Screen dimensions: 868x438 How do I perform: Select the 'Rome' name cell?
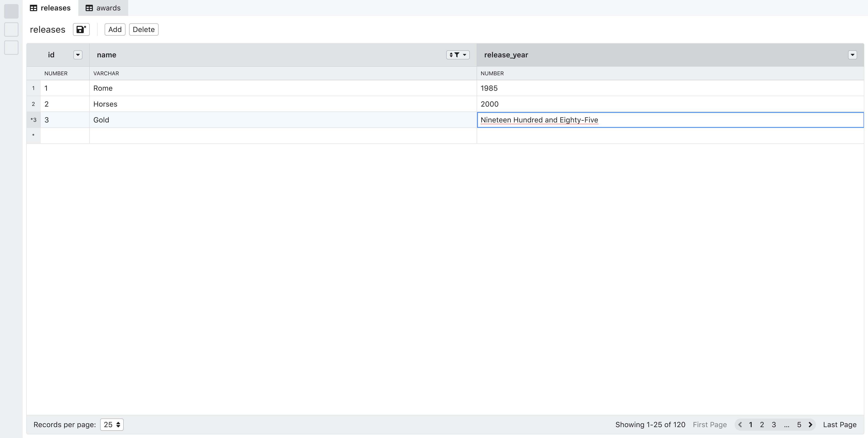pyautogui.click(x=283, y=88)
